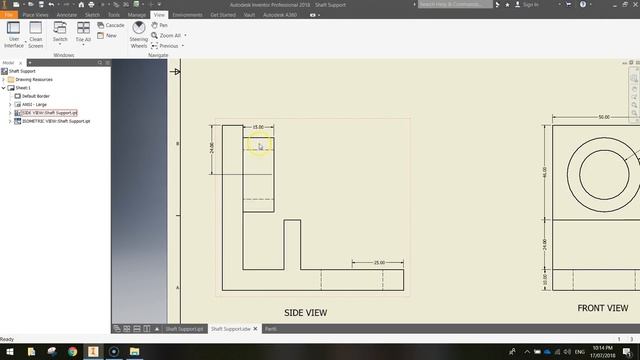Click the Home icon in quick access toolbar

coord(81,4)
